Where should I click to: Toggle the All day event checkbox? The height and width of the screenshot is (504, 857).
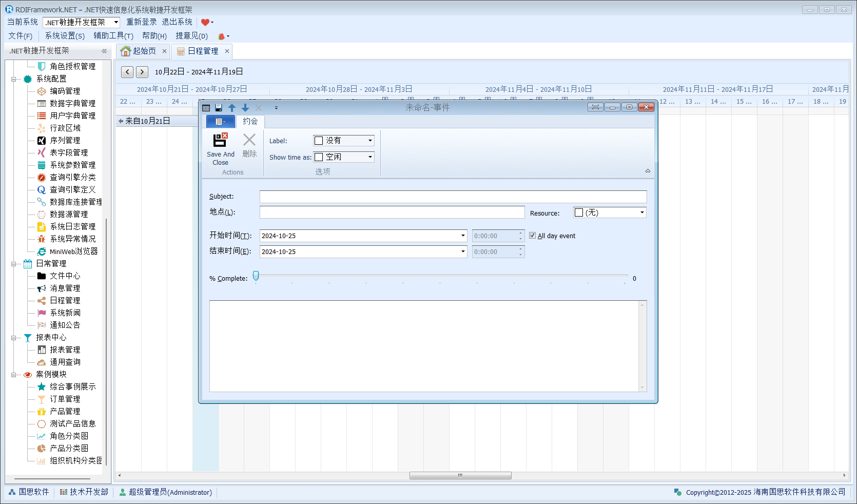pyautogui.click(x=533, y=236)
